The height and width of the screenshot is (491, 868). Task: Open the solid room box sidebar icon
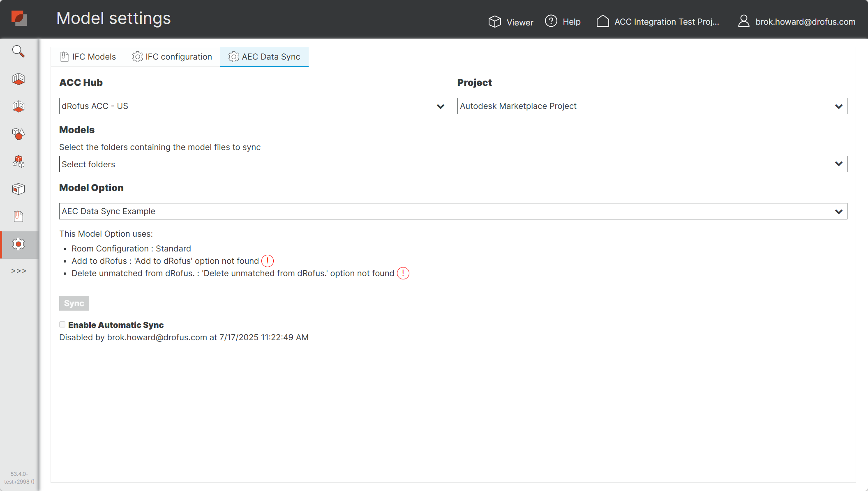coord(18,79)
